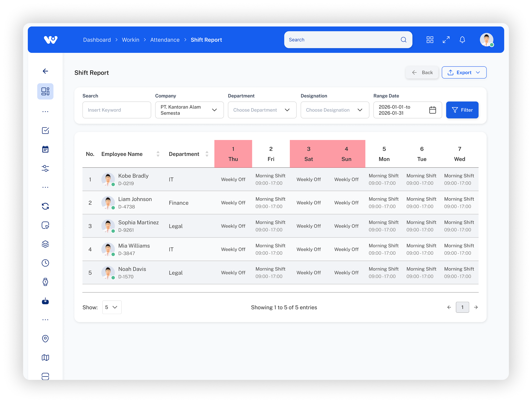This screenshot has height=403, width=532.
Task: Click the sidebar back arrow
Action: point(45,71)
